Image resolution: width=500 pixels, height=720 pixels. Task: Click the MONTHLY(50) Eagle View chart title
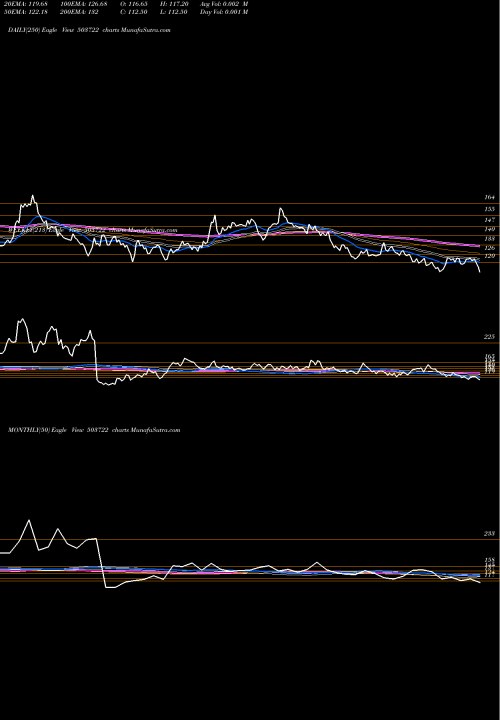94,430
